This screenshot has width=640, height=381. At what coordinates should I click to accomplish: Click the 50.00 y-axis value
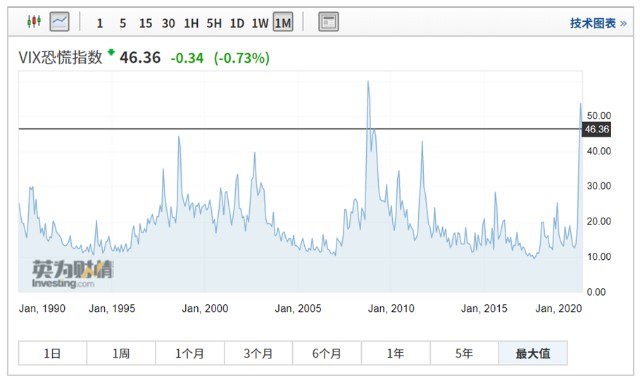(599, 116)
